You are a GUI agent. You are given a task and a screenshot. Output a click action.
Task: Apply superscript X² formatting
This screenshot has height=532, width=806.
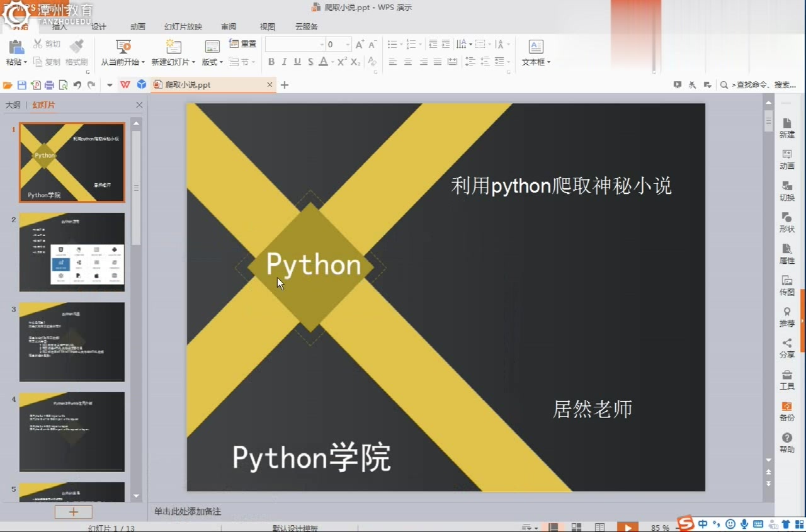342,62
